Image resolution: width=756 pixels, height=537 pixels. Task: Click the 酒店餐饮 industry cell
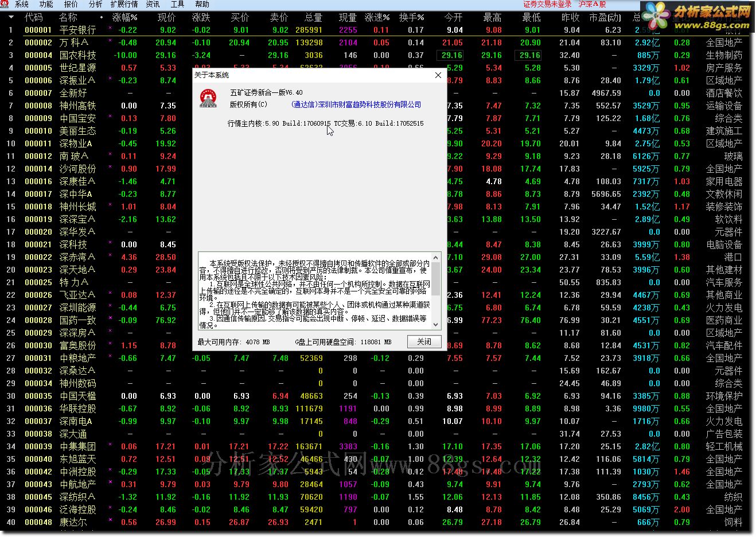pos(724,93)
